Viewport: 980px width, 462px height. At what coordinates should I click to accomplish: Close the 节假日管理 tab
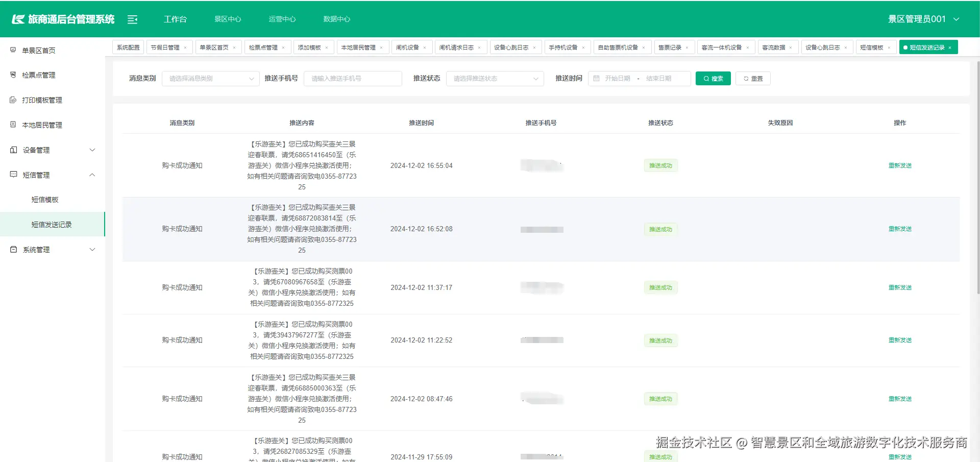point(185,47)
